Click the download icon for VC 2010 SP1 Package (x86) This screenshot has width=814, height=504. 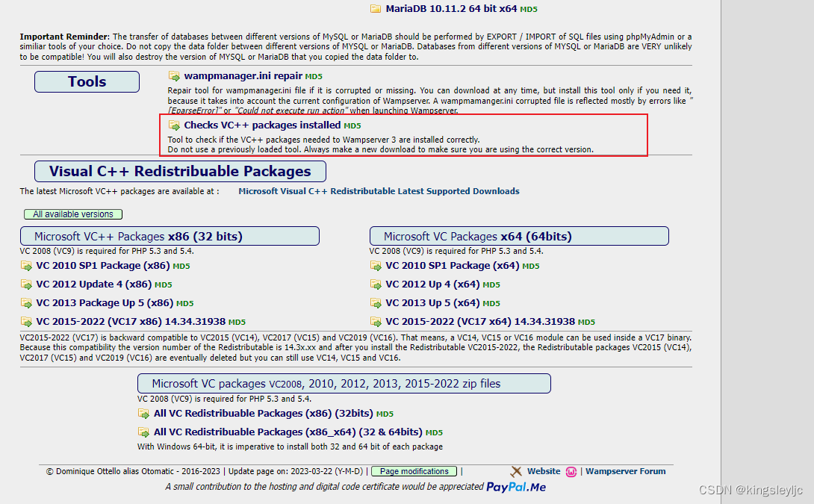[x=26, y=266]
